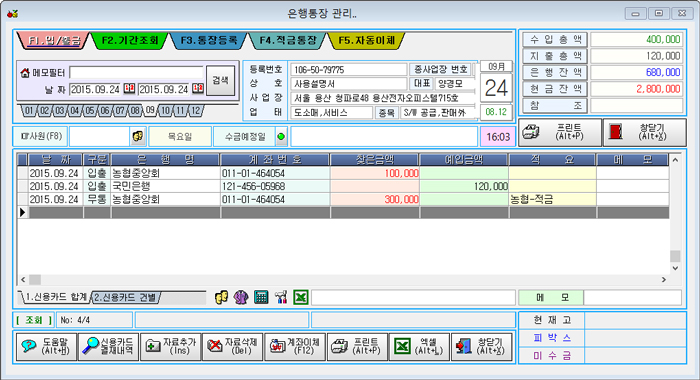Open the calculator icon below the grid
The image size is (700, 380).
pos(261,297)
